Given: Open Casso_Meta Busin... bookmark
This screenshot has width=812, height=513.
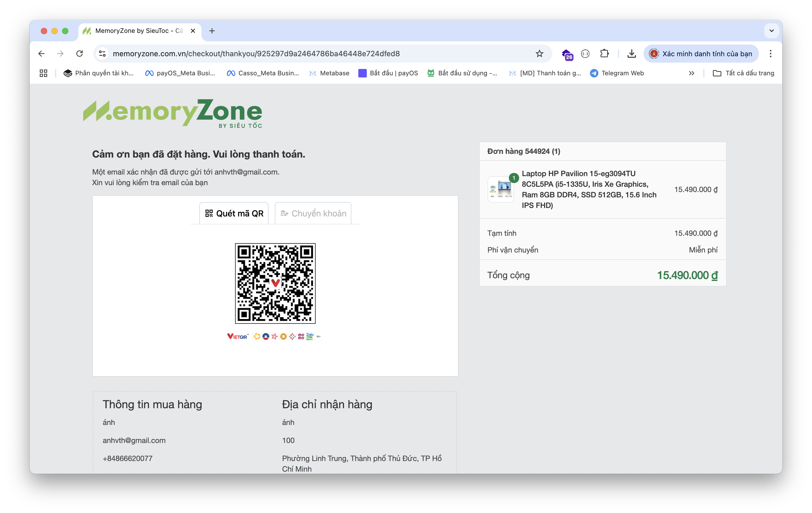Looking at the screenshot, I should tap(263, 73).
